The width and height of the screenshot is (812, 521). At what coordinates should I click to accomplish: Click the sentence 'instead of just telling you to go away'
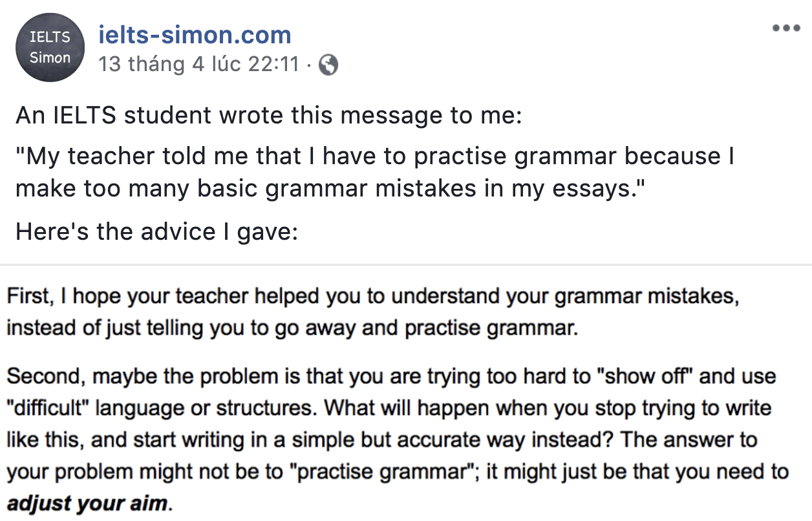click(291, 328)
